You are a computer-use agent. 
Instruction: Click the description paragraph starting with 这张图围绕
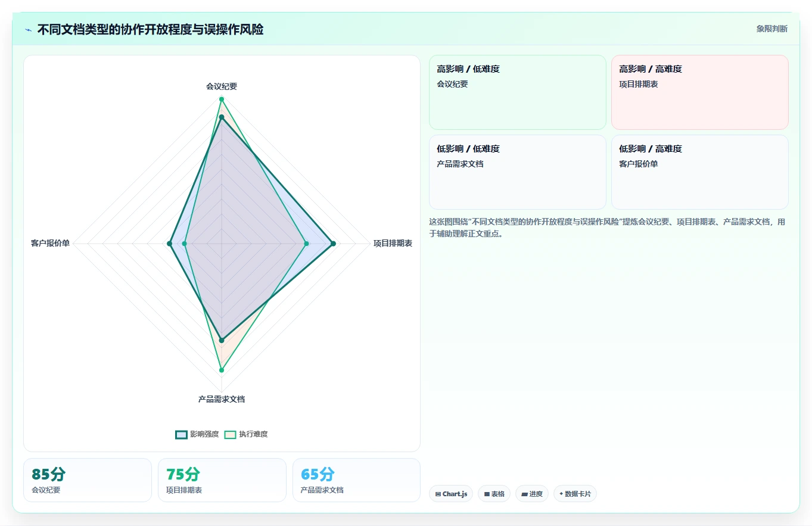608,228
